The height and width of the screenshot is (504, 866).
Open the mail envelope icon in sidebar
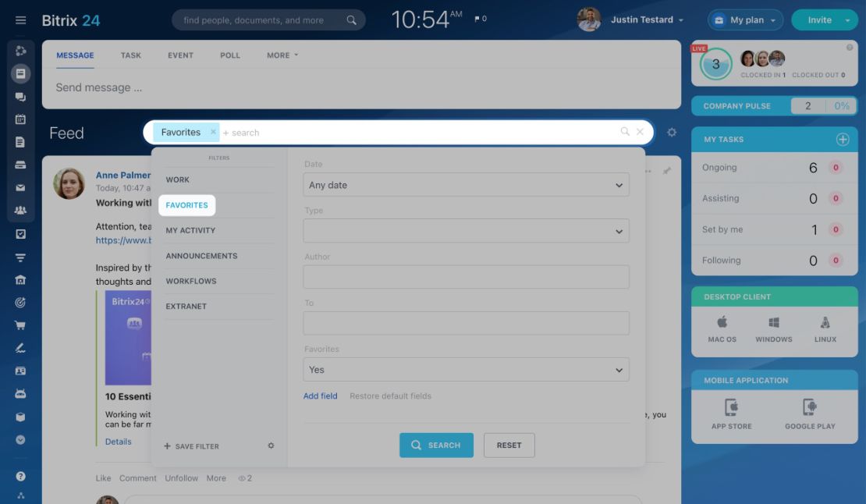click(x=20, y=188)
